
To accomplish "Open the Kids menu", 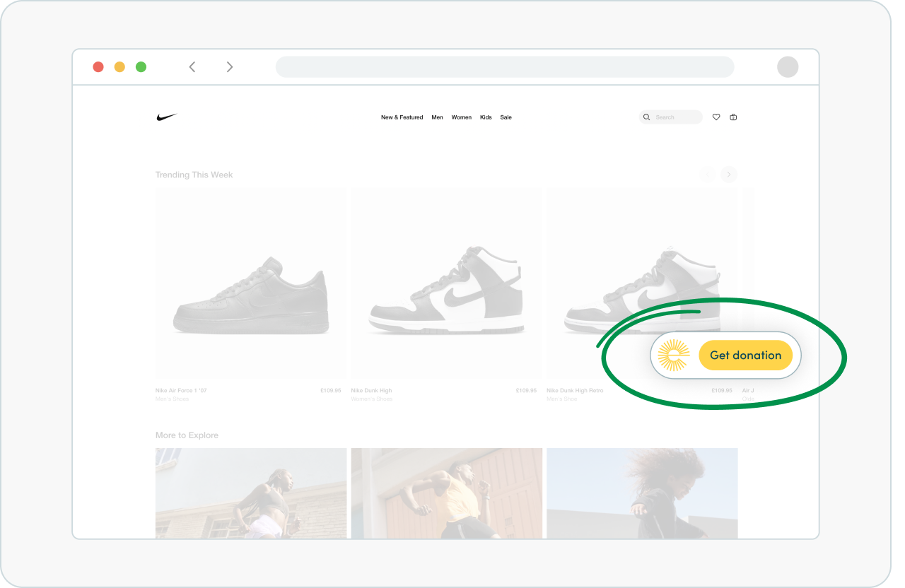I will 486,117.
